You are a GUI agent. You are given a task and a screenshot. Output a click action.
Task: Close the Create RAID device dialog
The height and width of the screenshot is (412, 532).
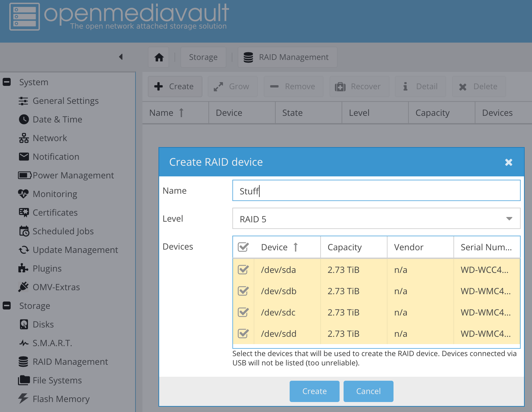coord(508,162)
